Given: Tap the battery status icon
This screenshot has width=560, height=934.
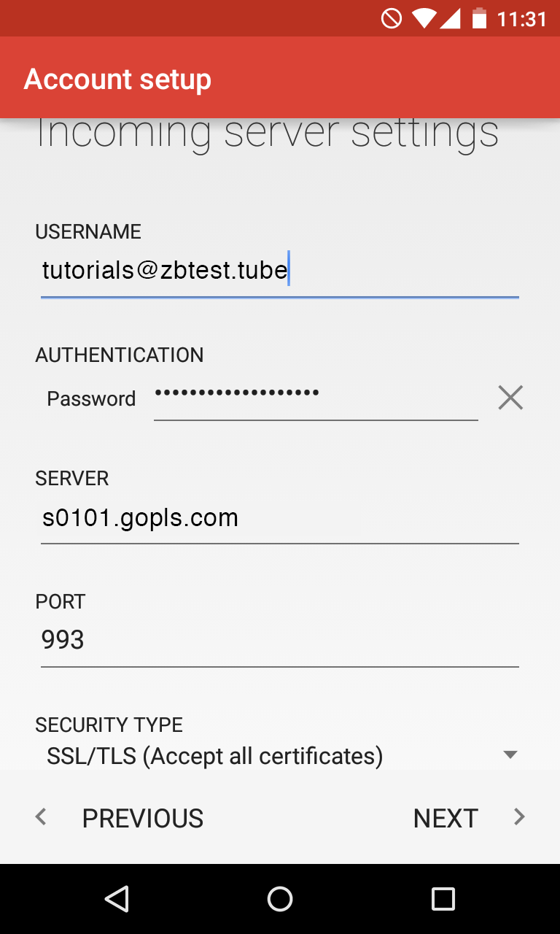Looking at the screenshot, I should tap(479, 18).
